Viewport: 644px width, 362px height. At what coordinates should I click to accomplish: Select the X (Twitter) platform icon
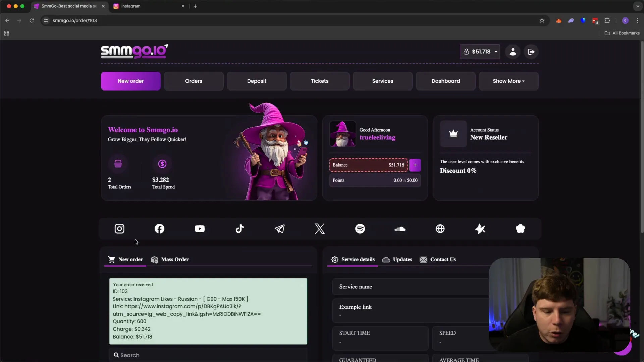[x=320, y=229]
